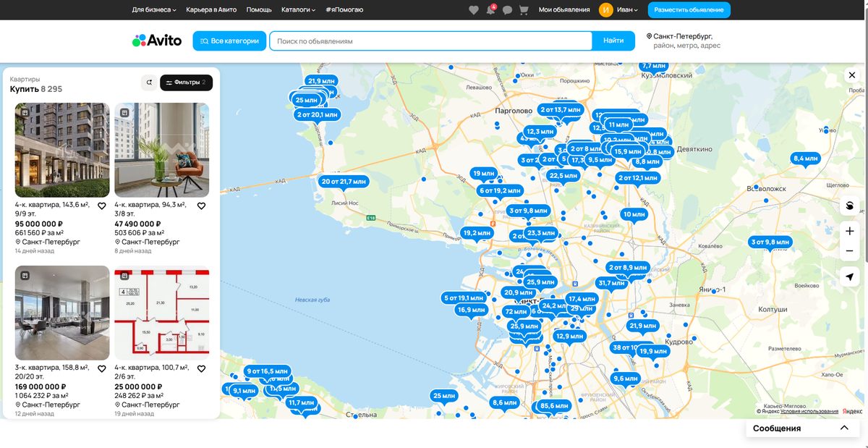Click Разместить объявление button

pyautogui.click(x=689, y=10)
